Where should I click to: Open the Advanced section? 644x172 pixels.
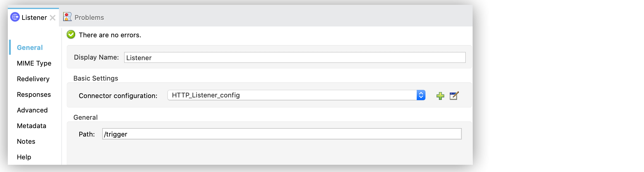pyautogui.click(x=32, y=110)
